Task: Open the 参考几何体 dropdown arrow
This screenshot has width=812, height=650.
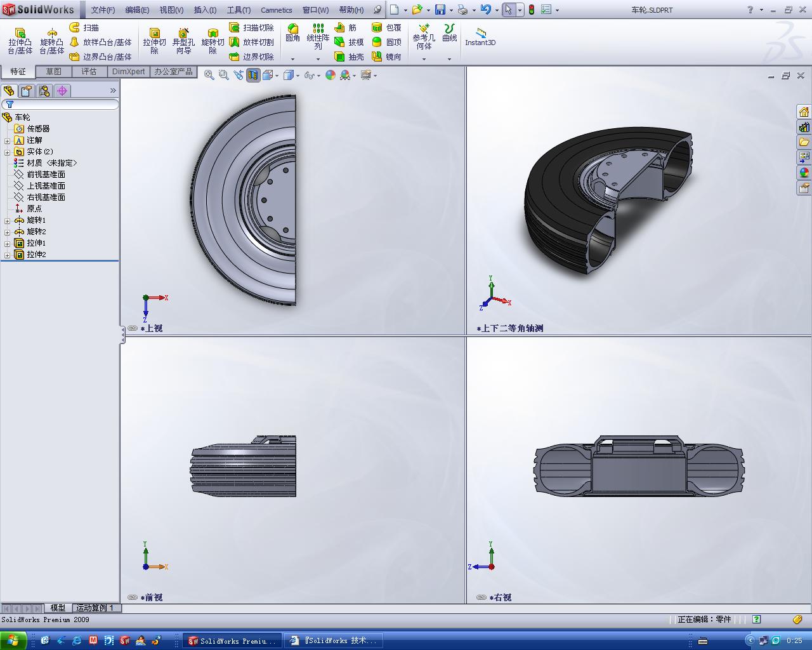Action: tap(424, 59)
